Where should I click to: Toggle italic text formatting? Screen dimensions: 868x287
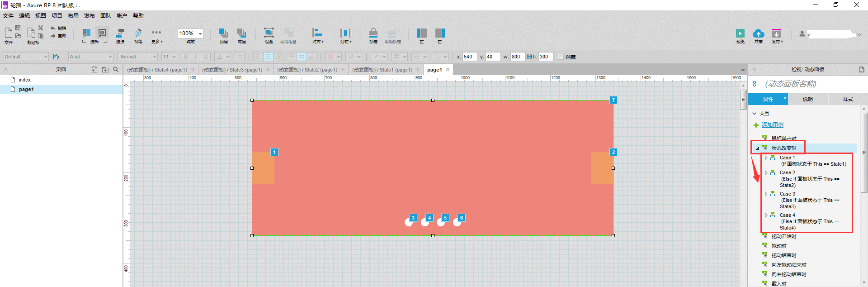click(196, 57)
